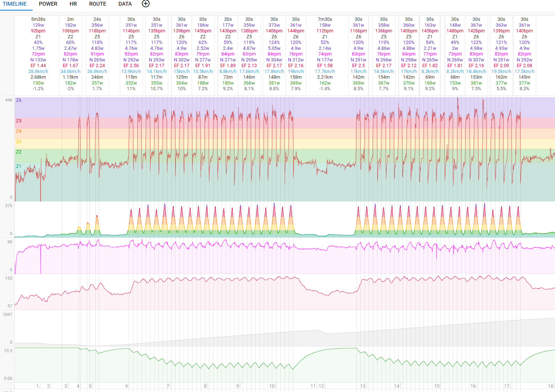The height and width of the screenshot is (392, 555).
Task: Switch to the POWER tab
Action: click(x=48, y=4)
